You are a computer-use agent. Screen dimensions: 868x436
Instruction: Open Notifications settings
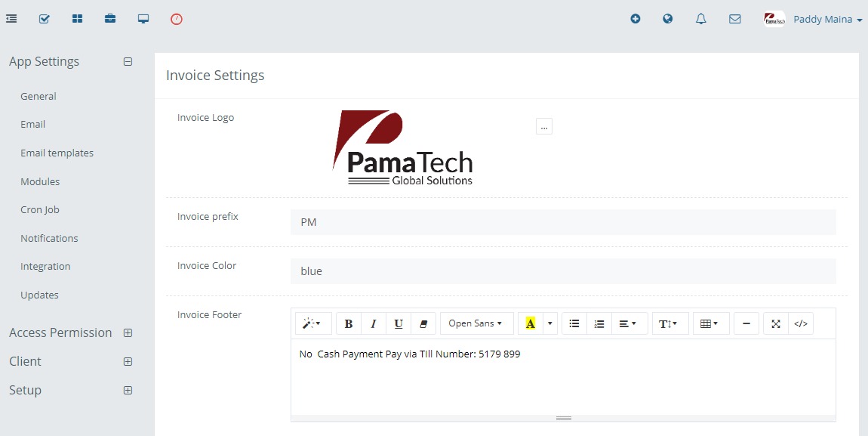(49, 238)
